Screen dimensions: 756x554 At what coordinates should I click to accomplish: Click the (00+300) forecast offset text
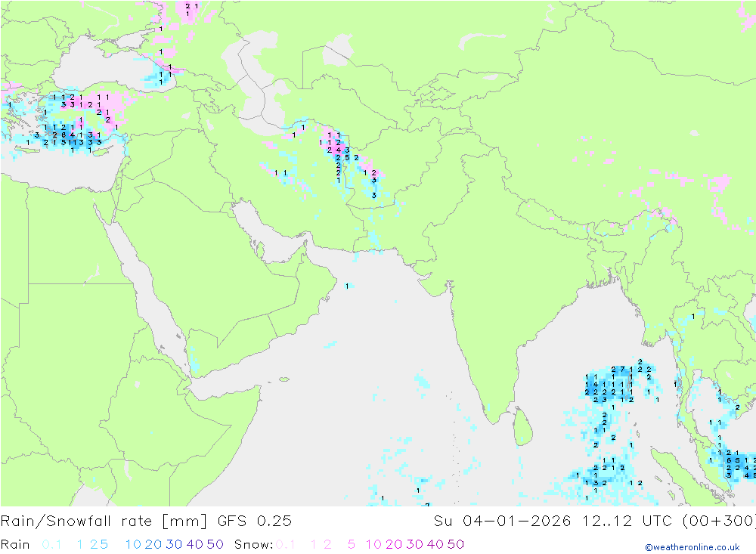pyautogui.click(x=719, y=522)
